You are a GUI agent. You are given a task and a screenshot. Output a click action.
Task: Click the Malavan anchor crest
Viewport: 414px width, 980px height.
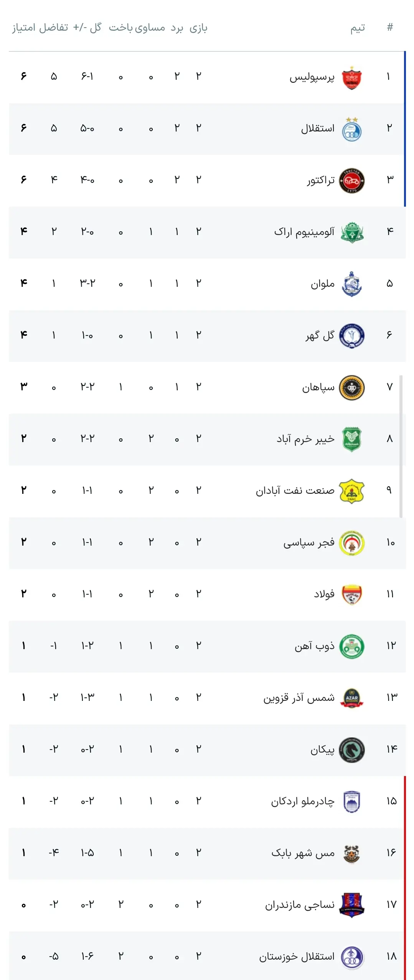(x=352, y=284)
